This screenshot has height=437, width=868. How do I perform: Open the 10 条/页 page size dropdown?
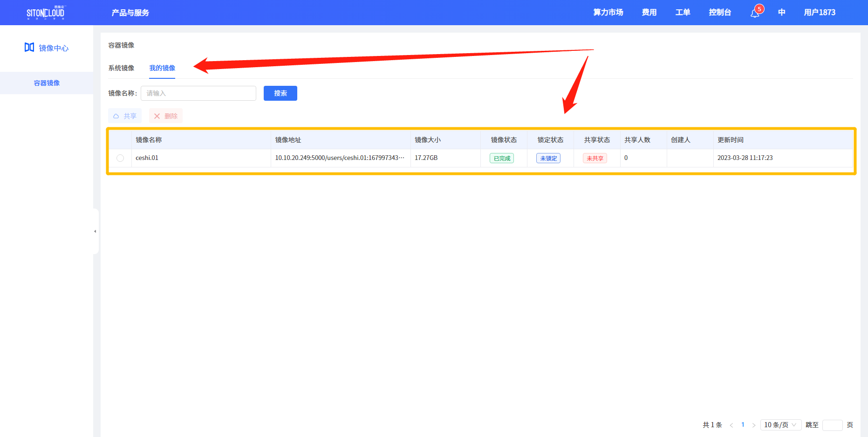780,425
